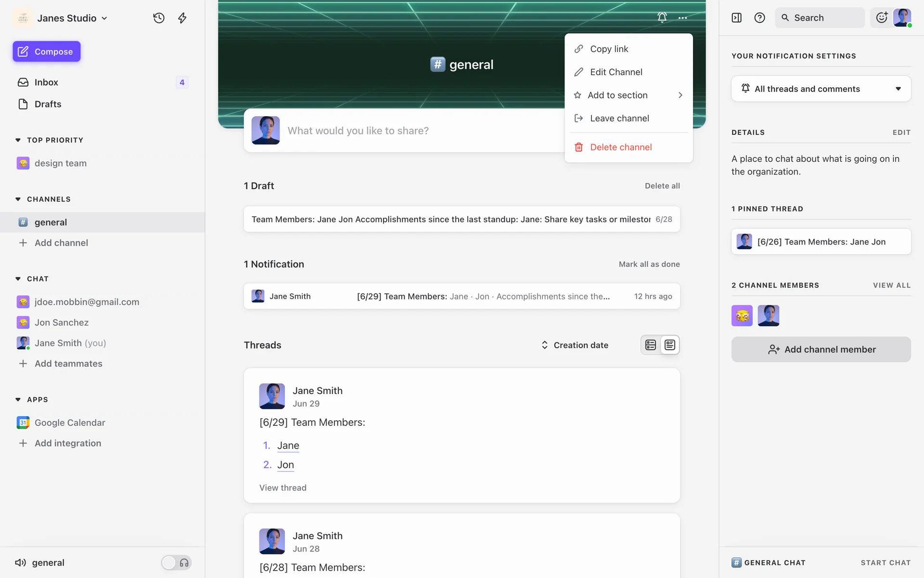Open Janes Studio workspace dropdown
The height and width of the screenshot is (578, 924).
point(72,18)
